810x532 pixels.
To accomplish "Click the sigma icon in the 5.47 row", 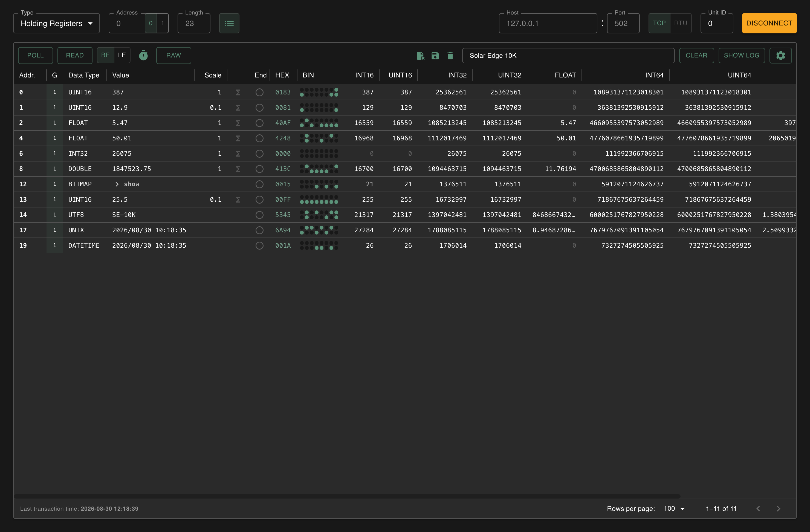I will point(238,123).
